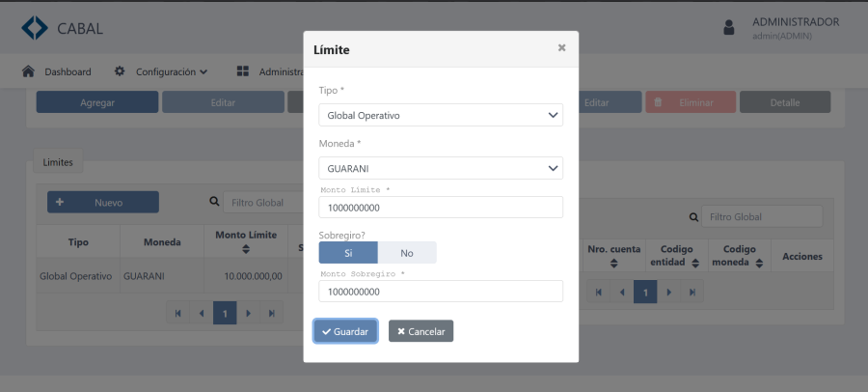Set Sobregiro to Si
The image size is (868, 392).
348,253
